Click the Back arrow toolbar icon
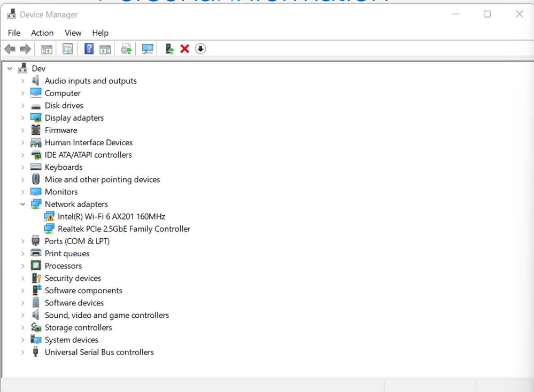 [x=10, y=49]
